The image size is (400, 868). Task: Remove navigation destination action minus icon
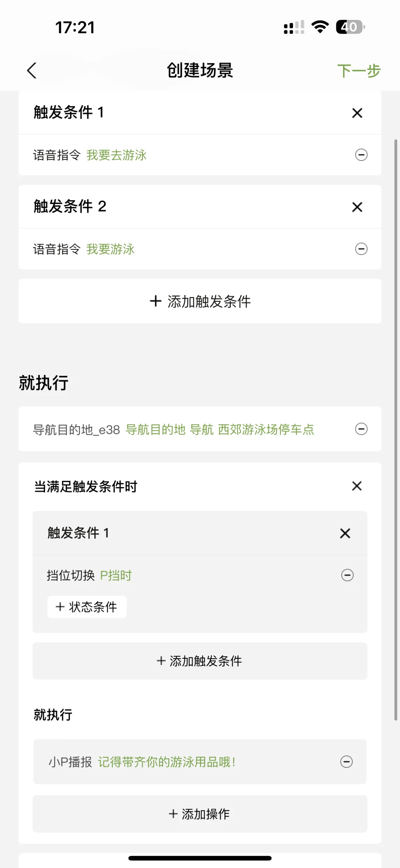pyautogui.click(x=361, y=429)
